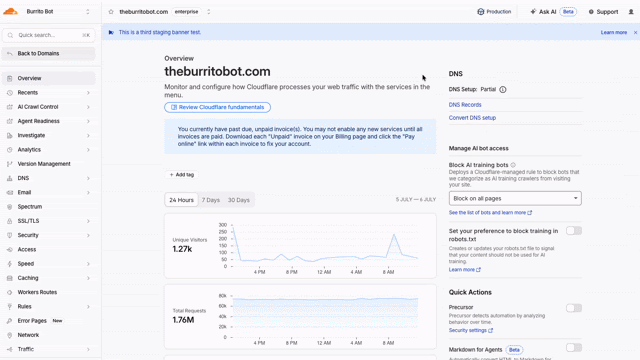Expand Agent Readiness chevron

[x=88, y=121]
